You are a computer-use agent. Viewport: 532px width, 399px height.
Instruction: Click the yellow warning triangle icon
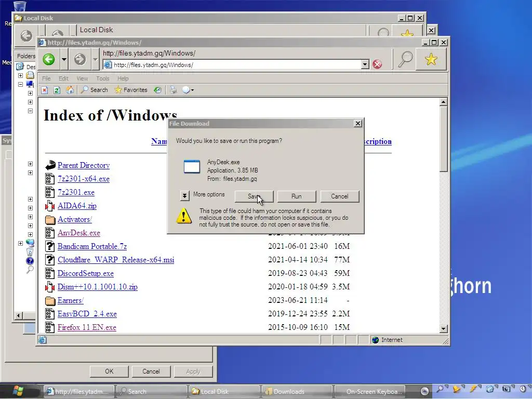pyautogui.click(x=184, y=217)
